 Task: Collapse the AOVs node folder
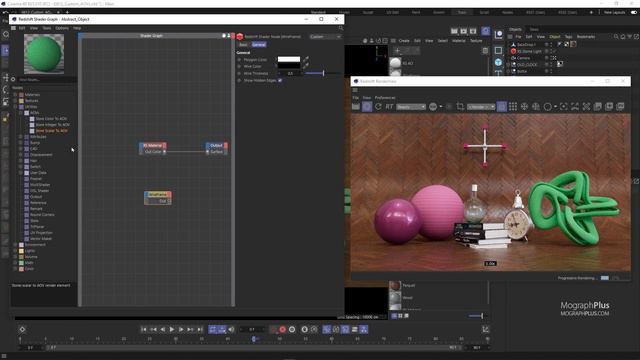(21, 113)
